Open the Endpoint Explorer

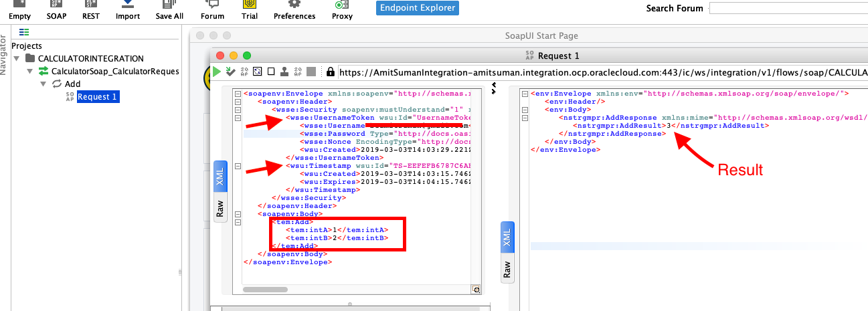[x=417, y=9]
